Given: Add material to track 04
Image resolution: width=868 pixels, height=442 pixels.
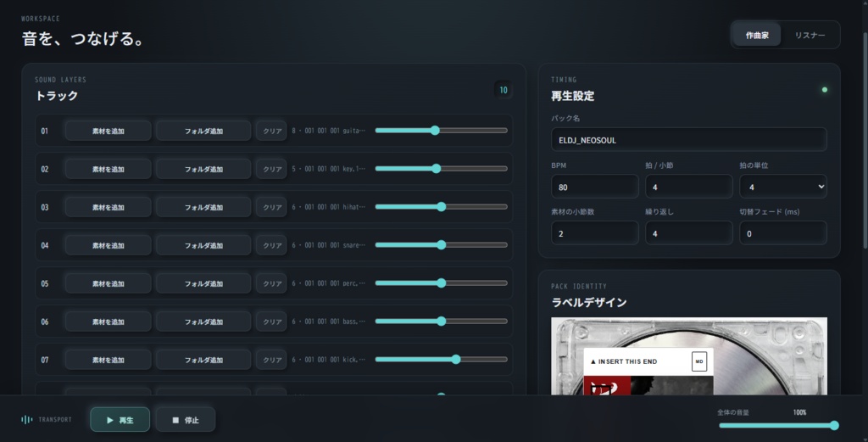Looking at the screenshot, I should 108,245.
